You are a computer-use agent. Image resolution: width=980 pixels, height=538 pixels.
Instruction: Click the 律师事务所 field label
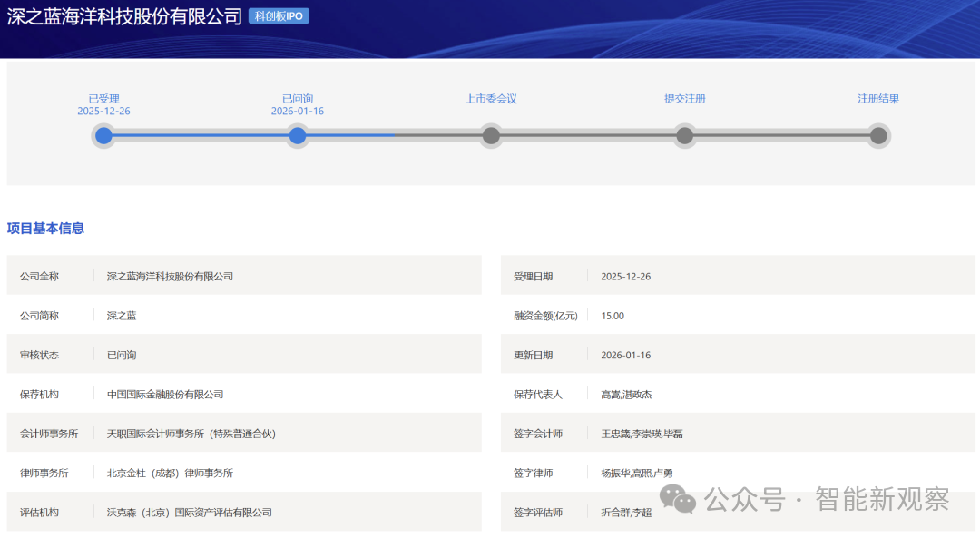(44, 473)
